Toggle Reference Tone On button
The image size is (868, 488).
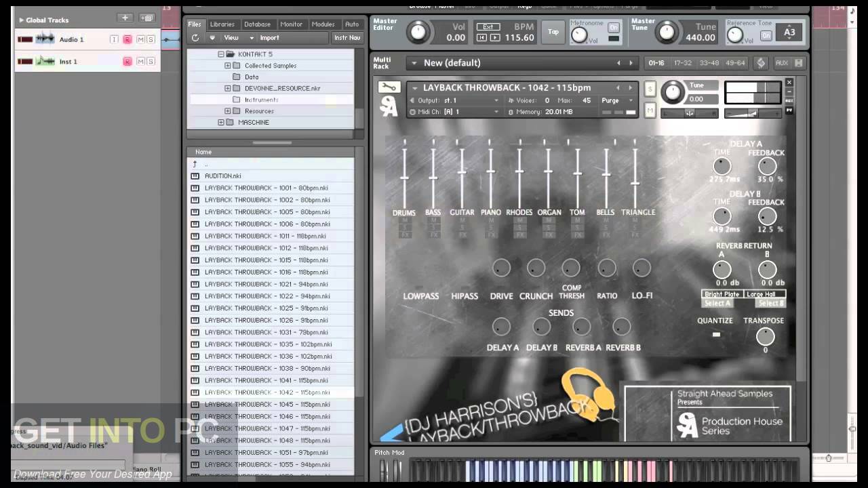click(x=766, y=35)
